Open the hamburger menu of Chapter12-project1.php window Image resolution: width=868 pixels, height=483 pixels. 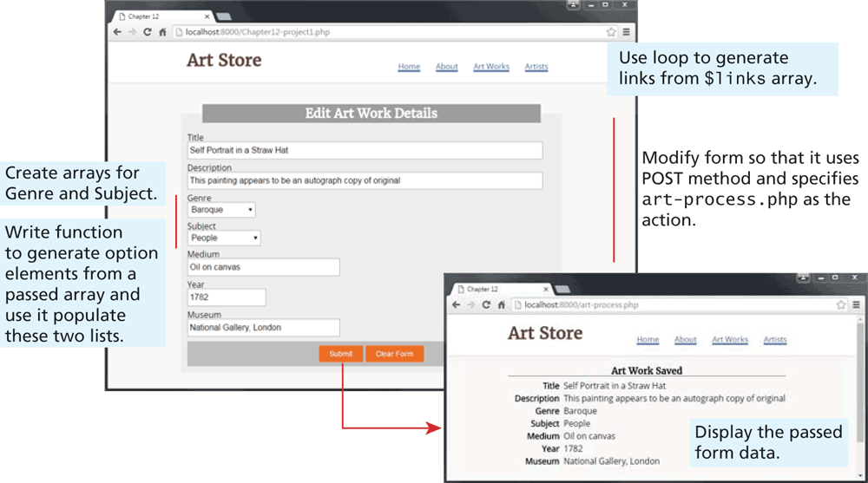pos(626,32)
